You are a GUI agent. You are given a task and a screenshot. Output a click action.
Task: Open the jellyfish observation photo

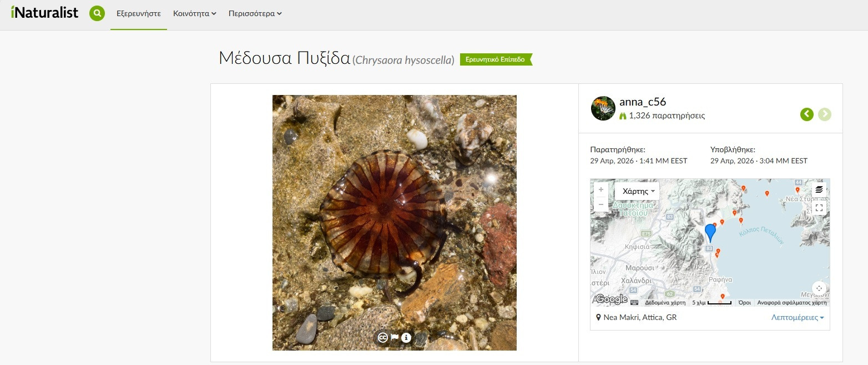tap(394, 222)
